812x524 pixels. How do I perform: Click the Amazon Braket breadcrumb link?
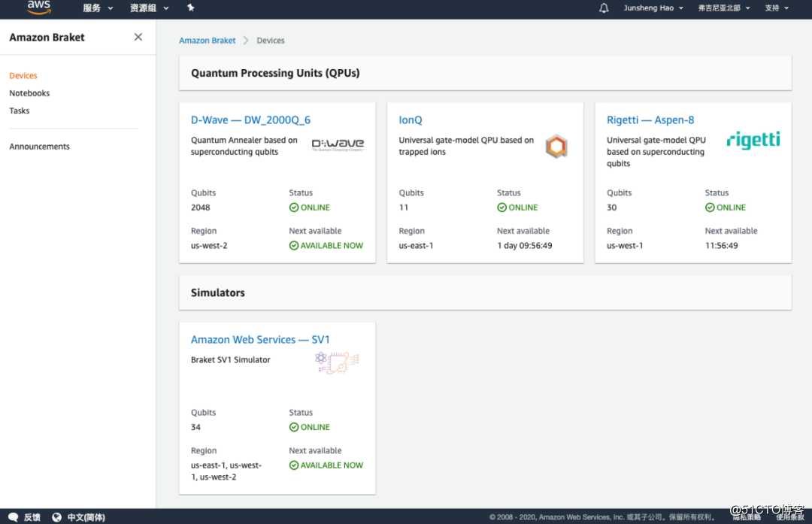208,41
